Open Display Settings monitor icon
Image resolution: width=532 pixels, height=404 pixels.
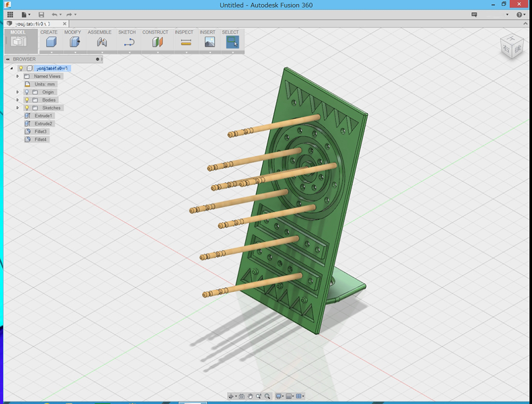pyautogui.click(x=278, y=396)
